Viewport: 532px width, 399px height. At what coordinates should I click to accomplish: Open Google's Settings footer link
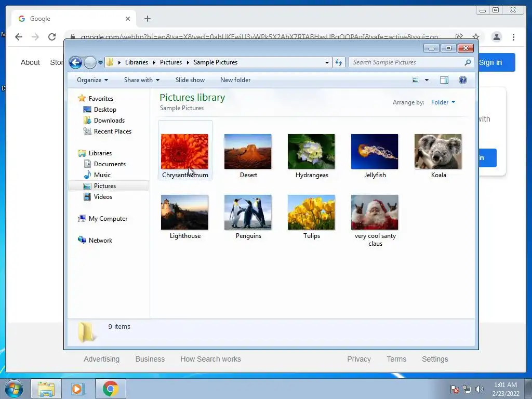(435, 359)
